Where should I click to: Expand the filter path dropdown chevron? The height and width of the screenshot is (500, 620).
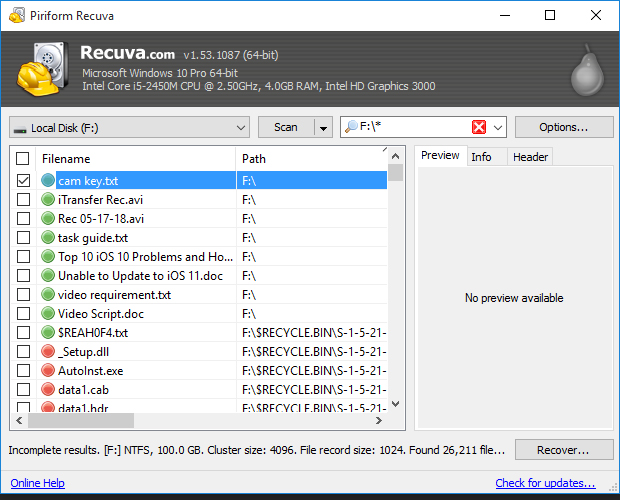[x=498, y=127]
